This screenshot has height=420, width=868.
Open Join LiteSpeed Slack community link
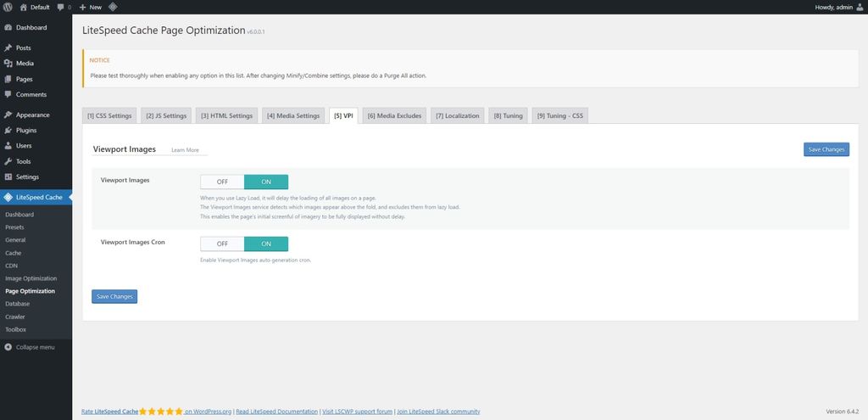(x=438, y=412)
